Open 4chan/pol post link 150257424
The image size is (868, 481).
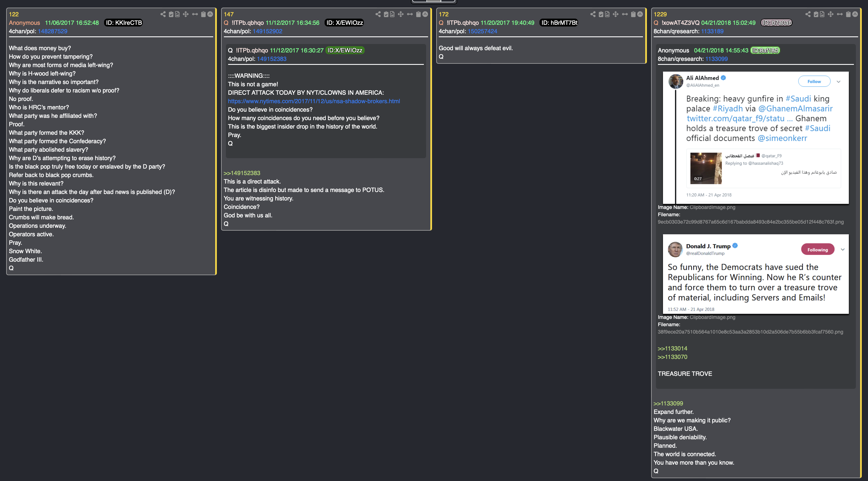(482, 31)
